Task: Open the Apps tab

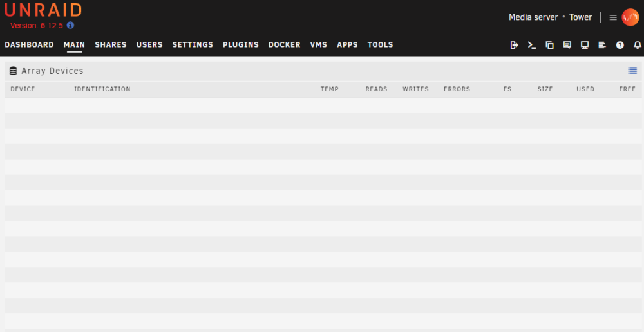Action: point(348,45)
